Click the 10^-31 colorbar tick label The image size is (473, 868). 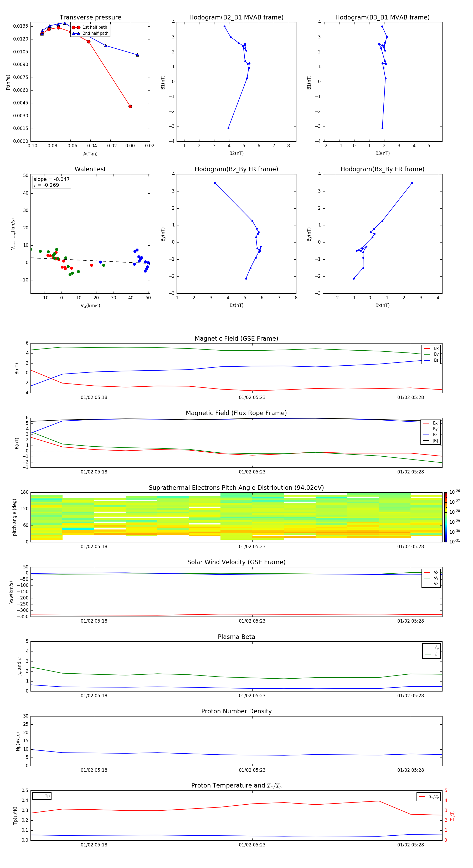coord(455,542)
